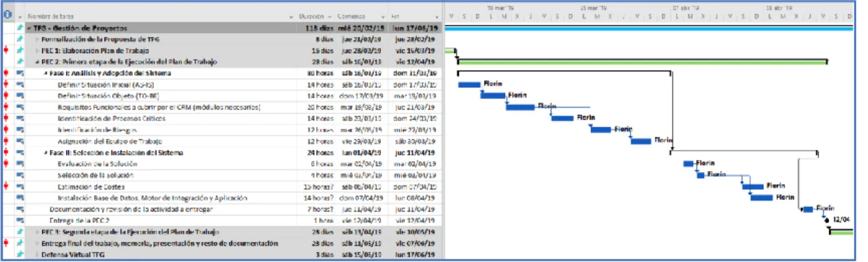
Task: Click red overallocation icon on Fase II row
Action: (7, 152)
